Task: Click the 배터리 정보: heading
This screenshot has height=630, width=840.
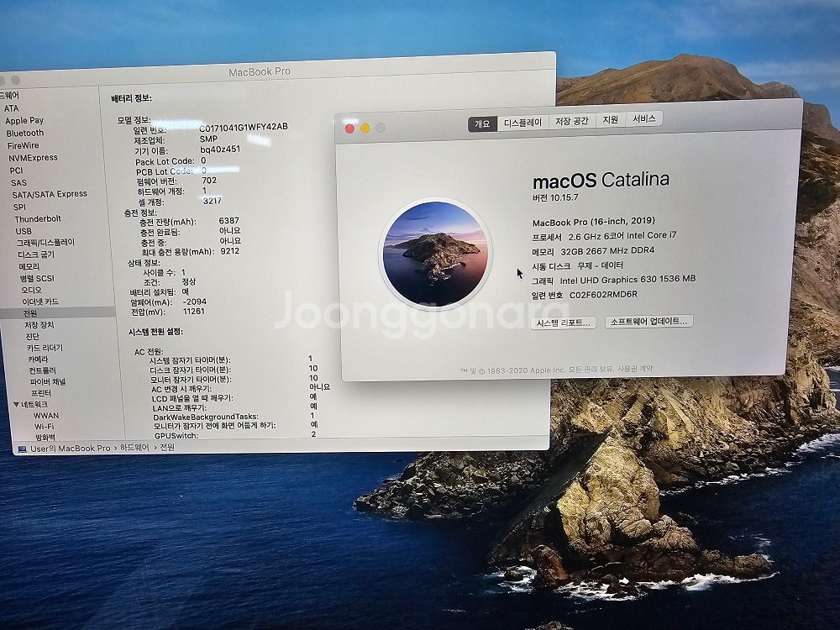Action: (132, 98)
